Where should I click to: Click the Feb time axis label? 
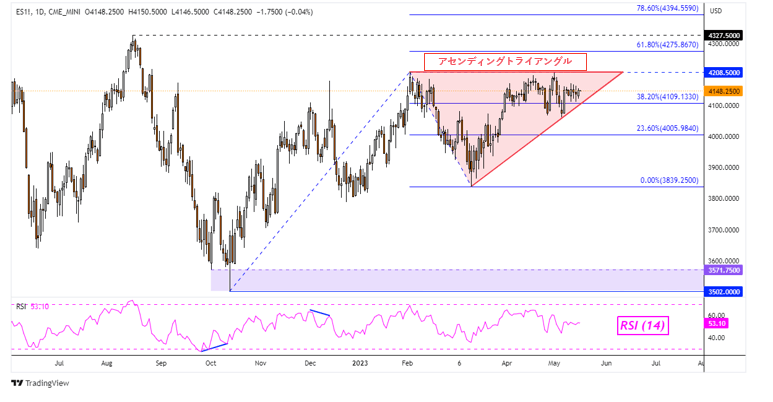point(407,364)
